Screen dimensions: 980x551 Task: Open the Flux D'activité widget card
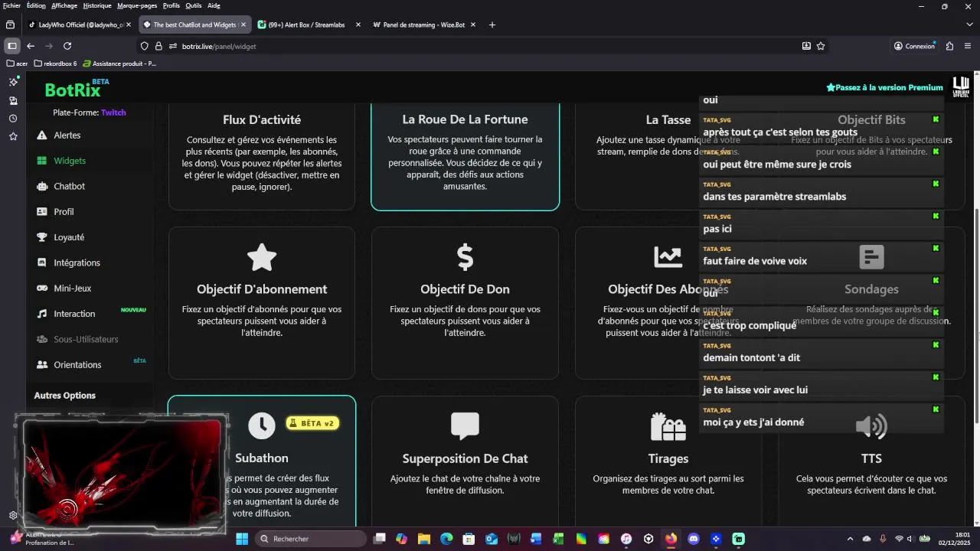[262, 156]
